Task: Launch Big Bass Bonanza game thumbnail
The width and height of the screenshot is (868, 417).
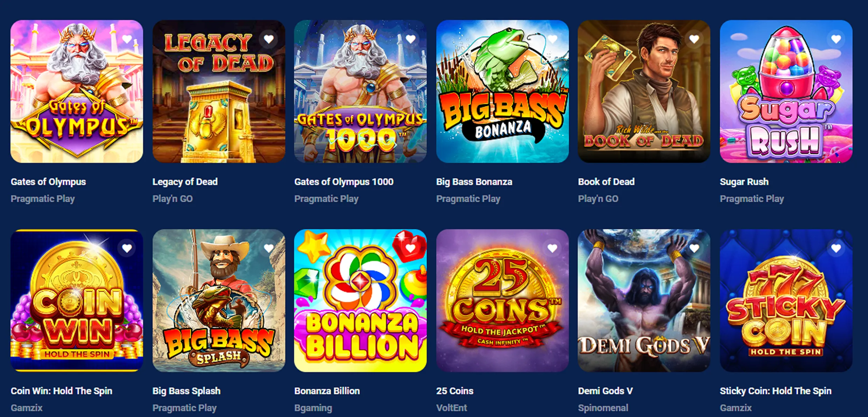Action: (502, 91)
